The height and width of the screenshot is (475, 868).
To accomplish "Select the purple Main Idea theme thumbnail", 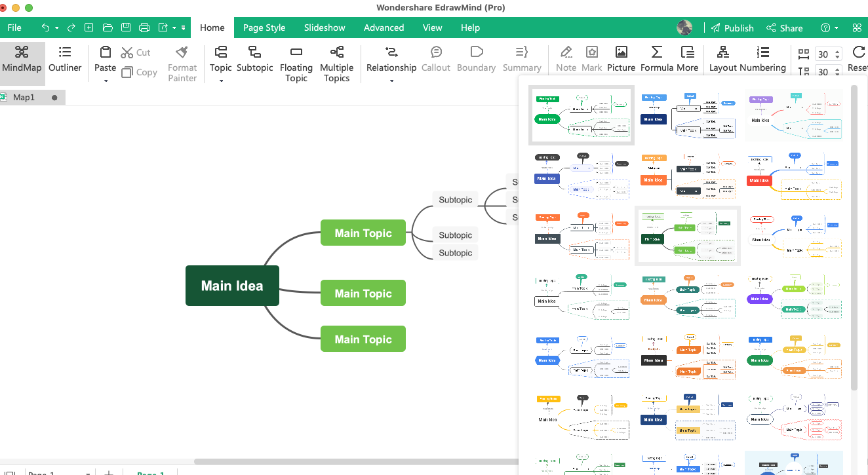I will 794,296.
